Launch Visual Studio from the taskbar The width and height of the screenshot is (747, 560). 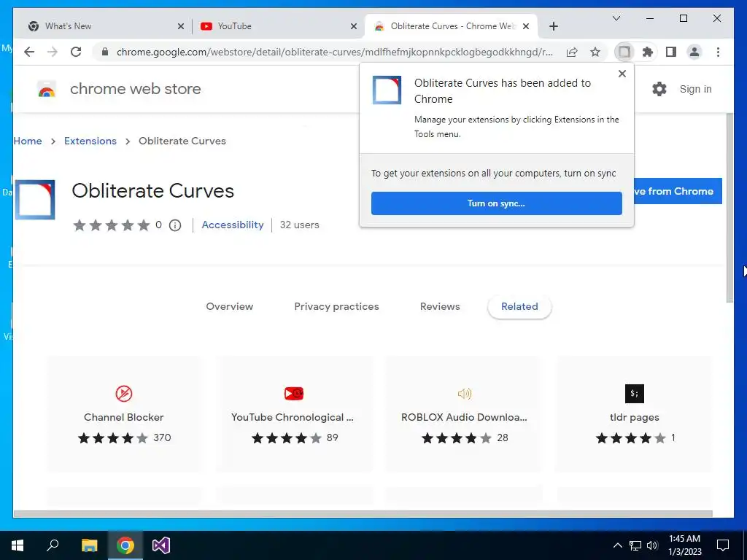[161, 545]
